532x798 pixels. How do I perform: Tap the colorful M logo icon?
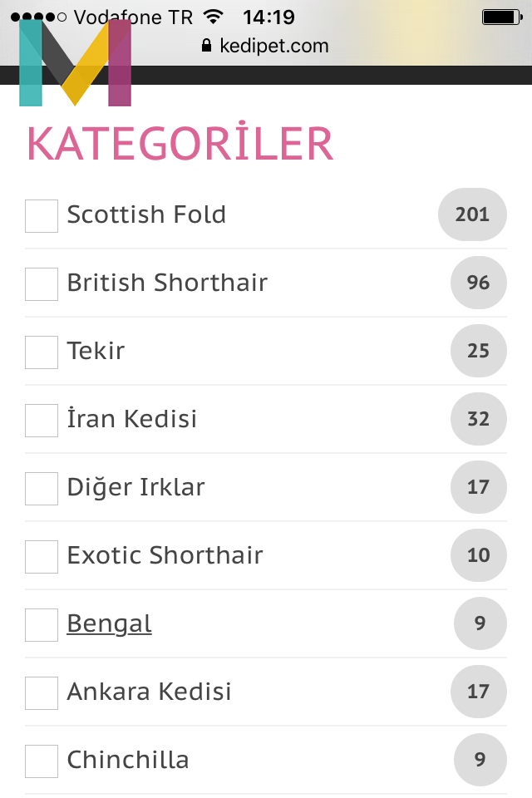coord(75,63)
